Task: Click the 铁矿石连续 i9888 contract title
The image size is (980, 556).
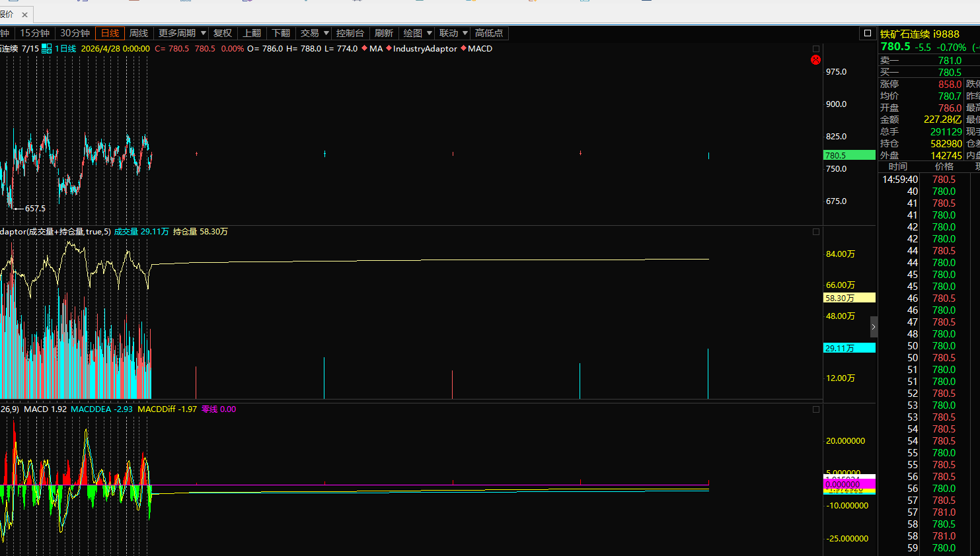Action: (919, 34)
